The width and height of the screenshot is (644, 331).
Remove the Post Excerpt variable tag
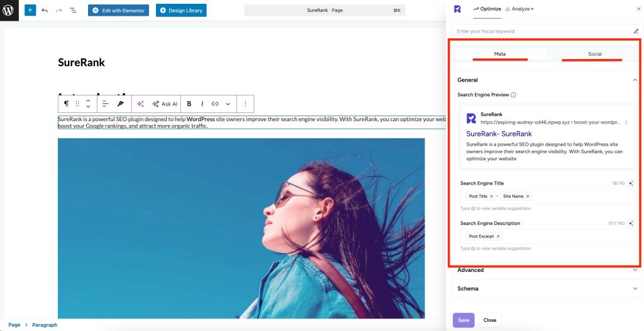coord(498,236)
